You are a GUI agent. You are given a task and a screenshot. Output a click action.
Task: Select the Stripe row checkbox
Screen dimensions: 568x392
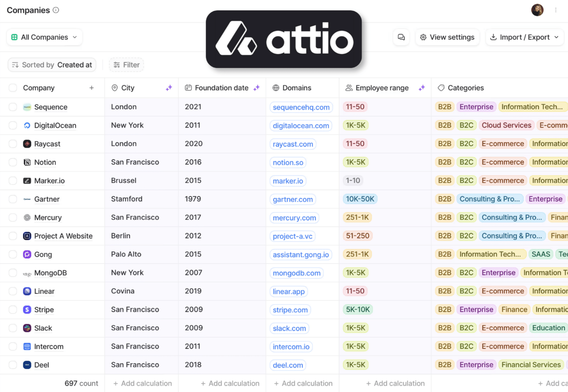(13, 310)
